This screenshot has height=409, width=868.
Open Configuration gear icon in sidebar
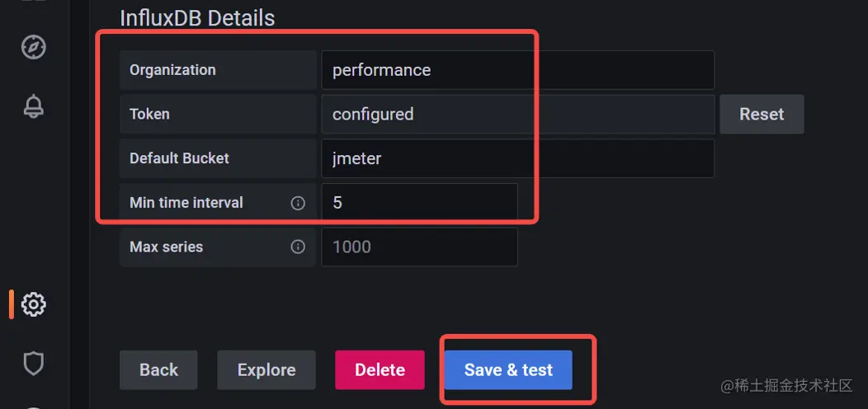34,304
